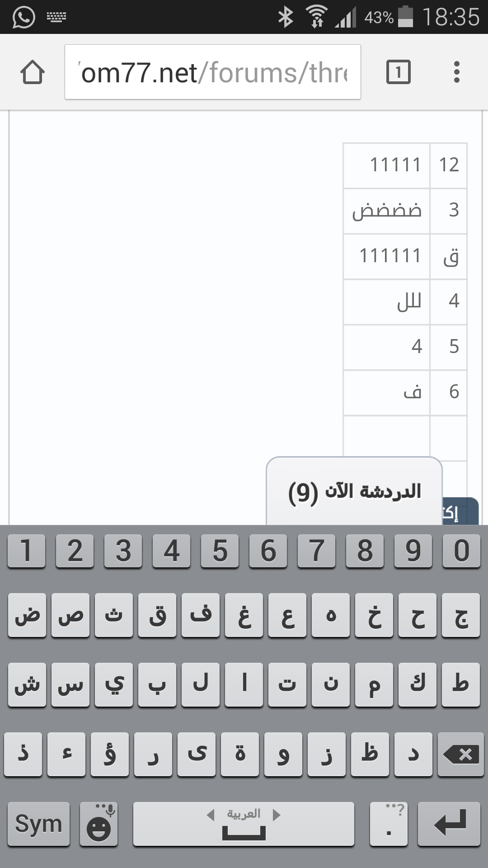Viewport: 488px width, 868px height.
Task: Switch language with right arrow on spacebar
Action: tap(277, 815)
